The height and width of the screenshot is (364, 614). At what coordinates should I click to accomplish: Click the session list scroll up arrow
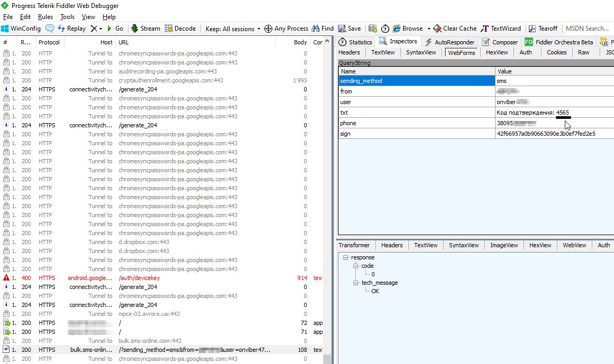click(327, 41)
